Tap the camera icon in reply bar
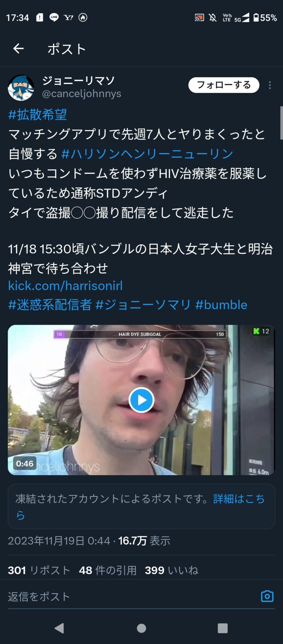The image size is (283, 644). pyautogui.click(x=267, y=596)
